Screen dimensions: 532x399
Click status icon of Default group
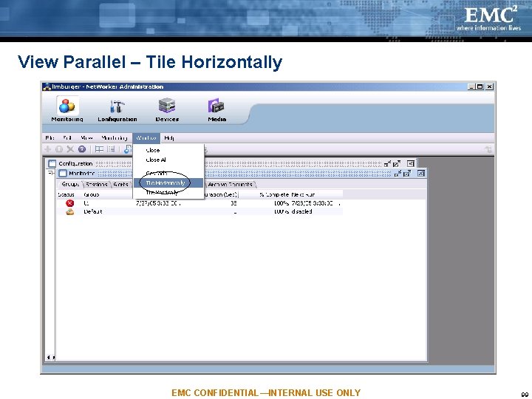70,212
